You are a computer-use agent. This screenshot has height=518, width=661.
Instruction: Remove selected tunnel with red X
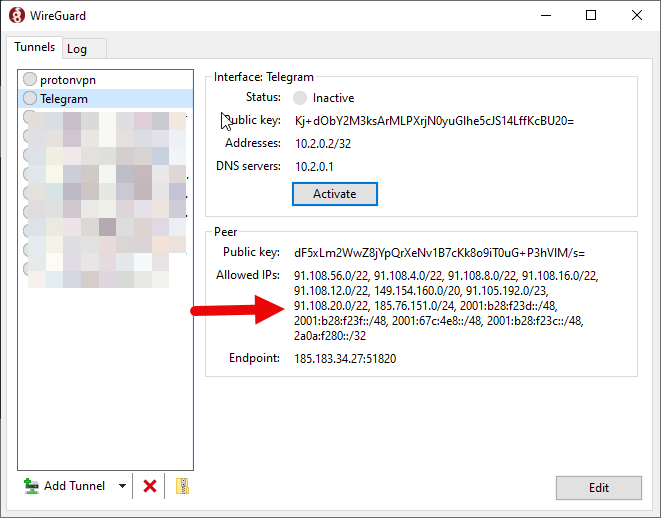(x=150, y=486)
